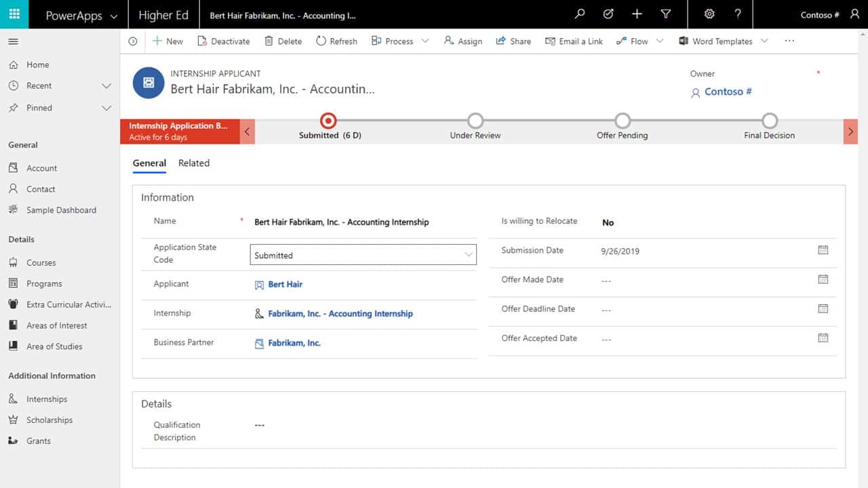This screenshot has height=488, width=868.
Task: Expand the Recent list chevron
Action: [106, 86]
